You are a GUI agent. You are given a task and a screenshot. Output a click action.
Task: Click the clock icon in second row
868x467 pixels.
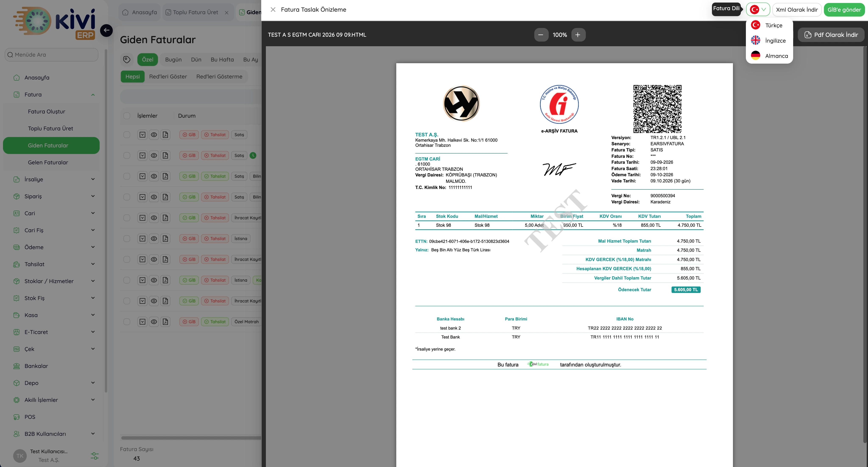tap(253, 155)
